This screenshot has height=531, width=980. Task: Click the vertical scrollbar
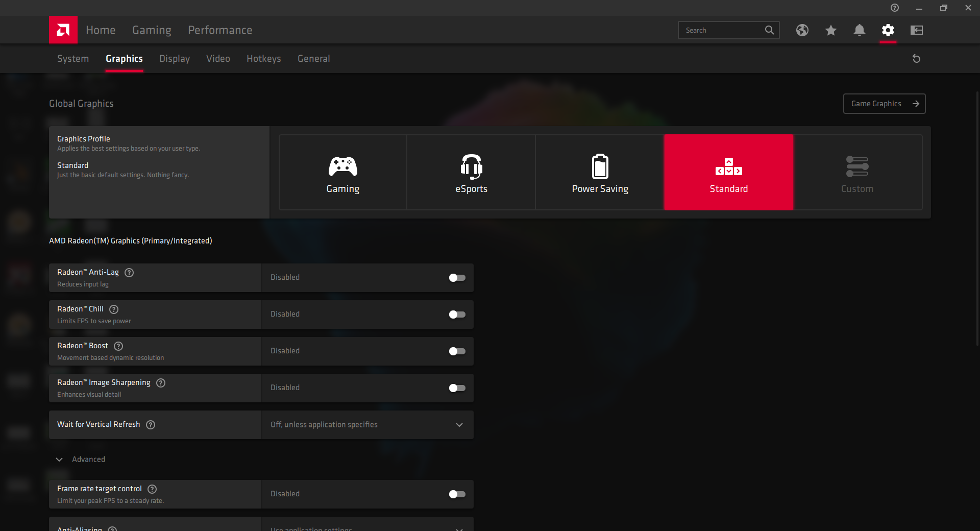point(977,220)
